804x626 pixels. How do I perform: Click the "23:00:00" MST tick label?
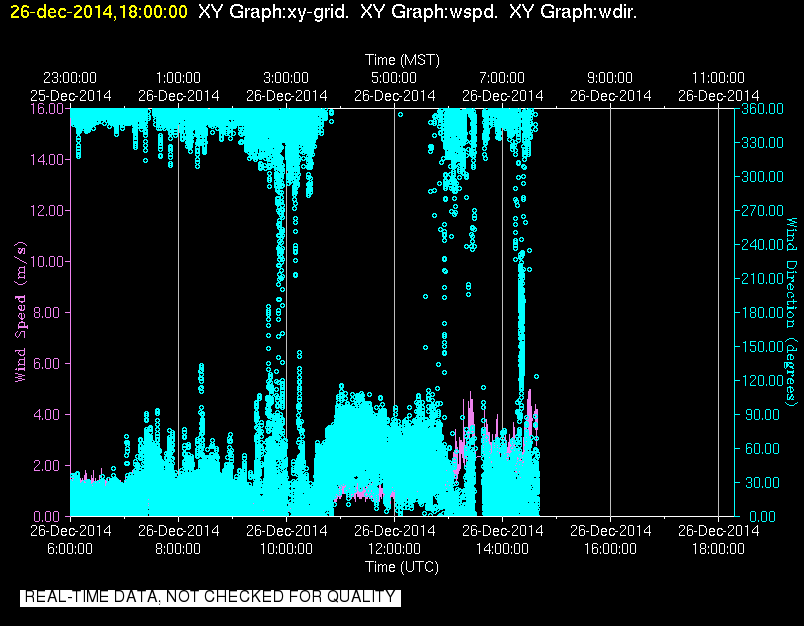click(x=70, y=78)
